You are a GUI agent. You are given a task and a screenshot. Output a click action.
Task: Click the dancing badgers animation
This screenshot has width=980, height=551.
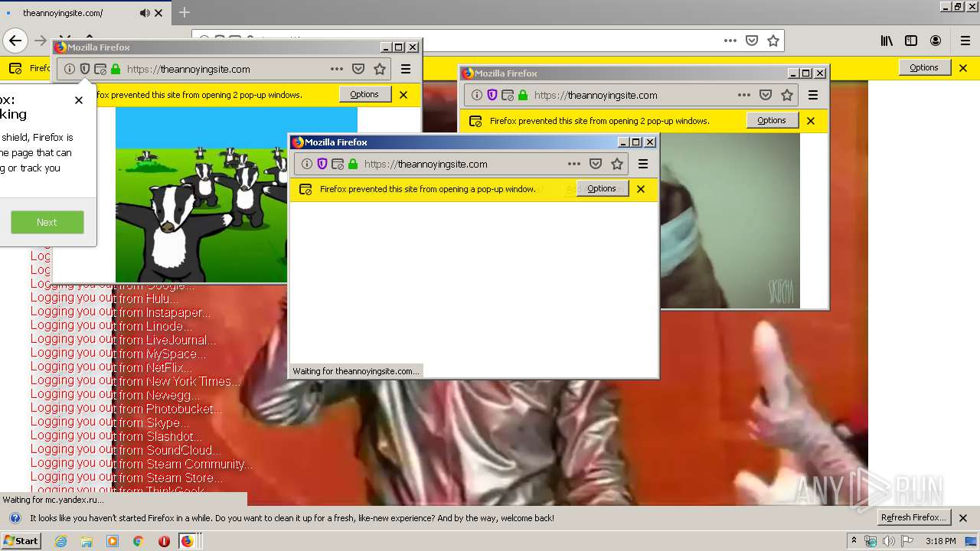(201, 194)
